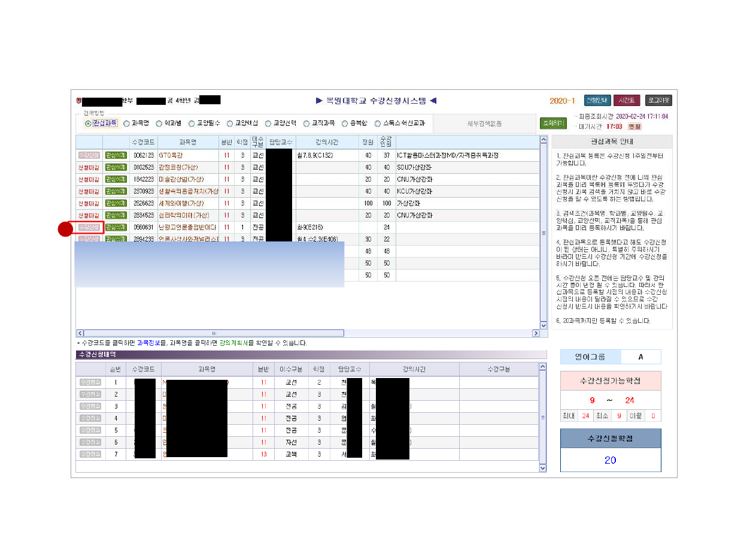
Task: Remove 세계와여행(가상) using 관심삭제
Action: pos(116,203)
